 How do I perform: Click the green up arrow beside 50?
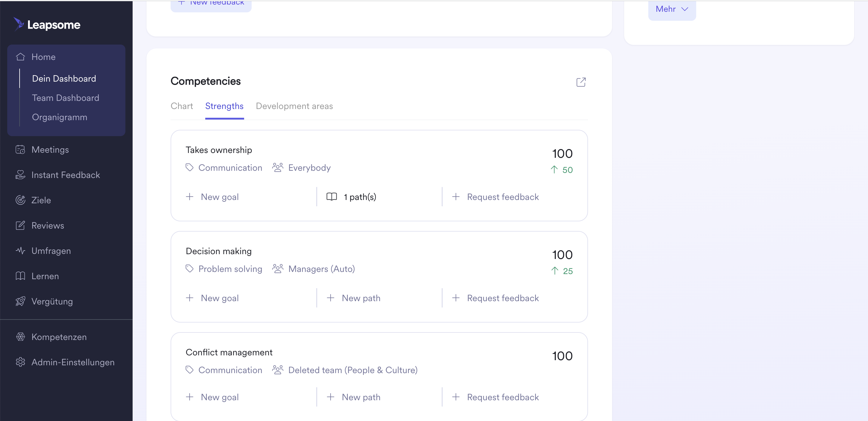click(554, 169)
